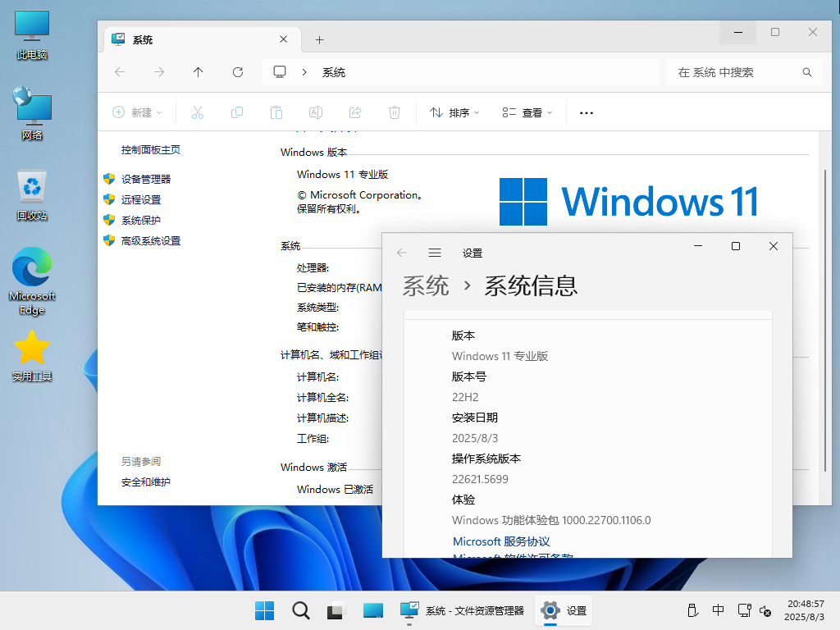Select the Copy icon in the toolbar
Screen dimensions: 840x630
tap(236, 112)
